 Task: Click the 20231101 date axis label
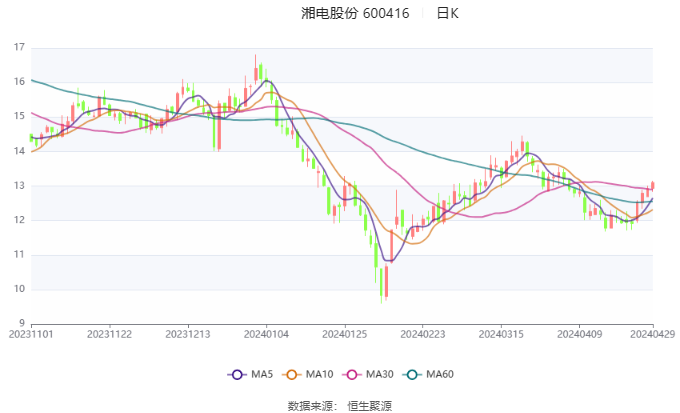31,334
